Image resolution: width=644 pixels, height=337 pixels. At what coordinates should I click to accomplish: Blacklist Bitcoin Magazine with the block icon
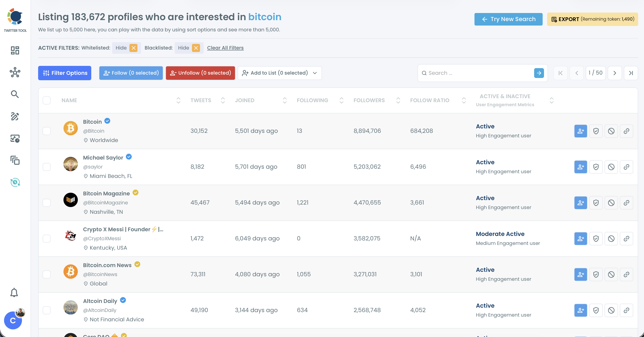click(x=611, y=203)
